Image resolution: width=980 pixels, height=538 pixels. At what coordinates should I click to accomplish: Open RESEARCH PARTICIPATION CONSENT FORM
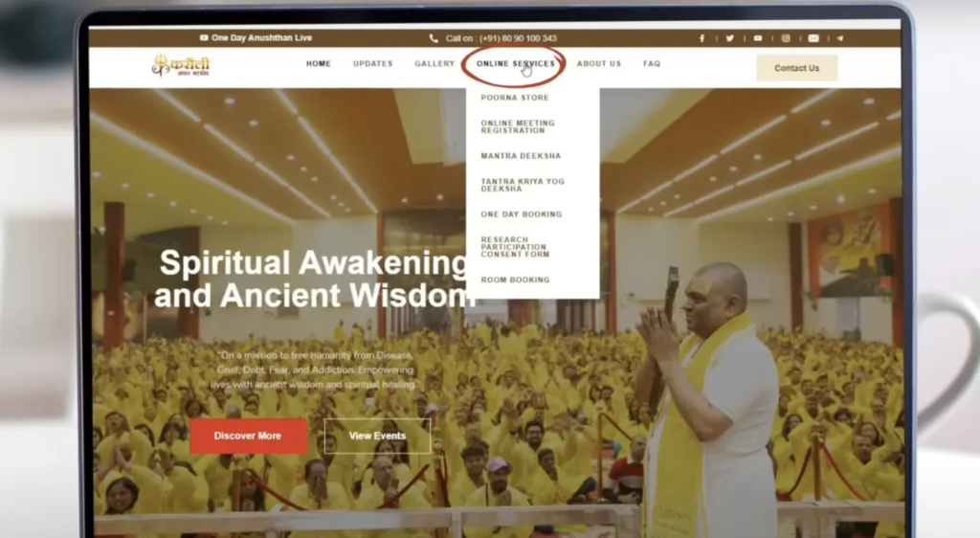(x=515, y=247)
